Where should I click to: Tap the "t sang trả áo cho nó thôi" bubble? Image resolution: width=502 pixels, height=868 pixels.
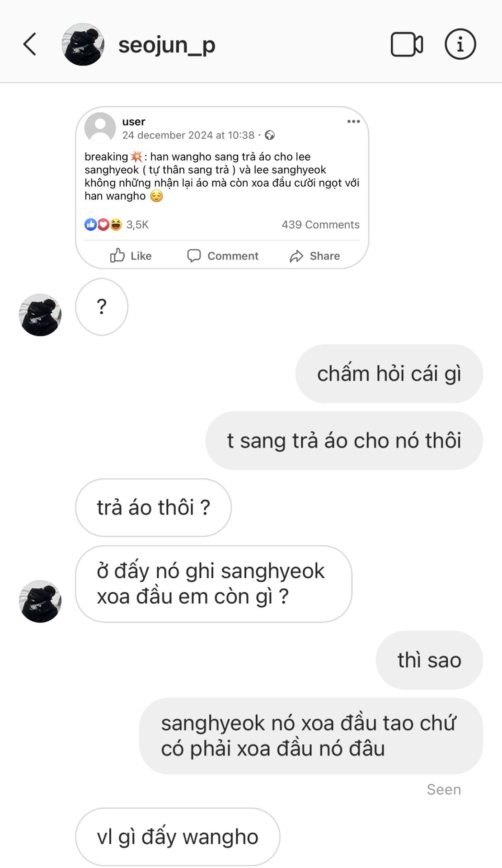tap(344, 441)
